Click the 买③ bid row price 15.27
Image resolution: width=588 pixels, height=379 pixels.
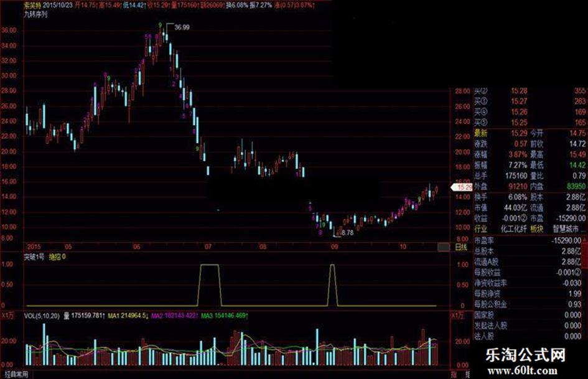(x=519, y=101)
